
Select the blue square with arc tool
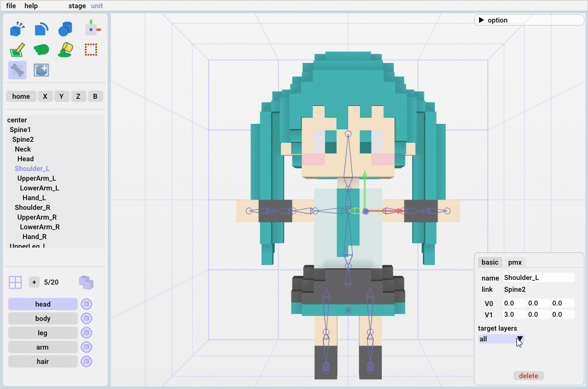[41, 29]
